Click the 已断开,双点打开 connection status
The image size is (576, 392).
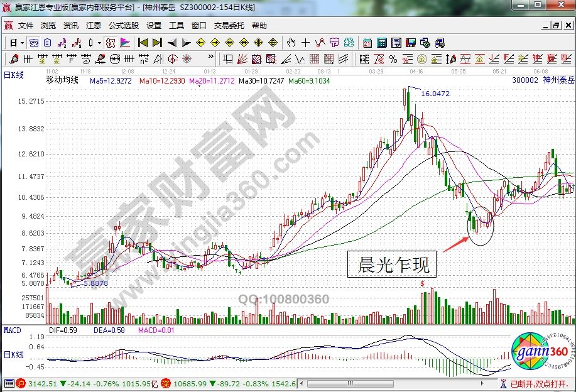point(542,383)
